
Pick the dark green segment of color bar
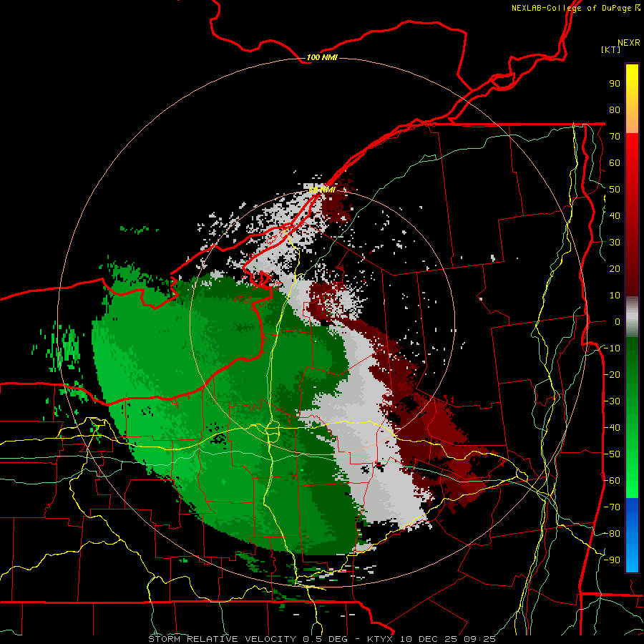coord(632,361)
